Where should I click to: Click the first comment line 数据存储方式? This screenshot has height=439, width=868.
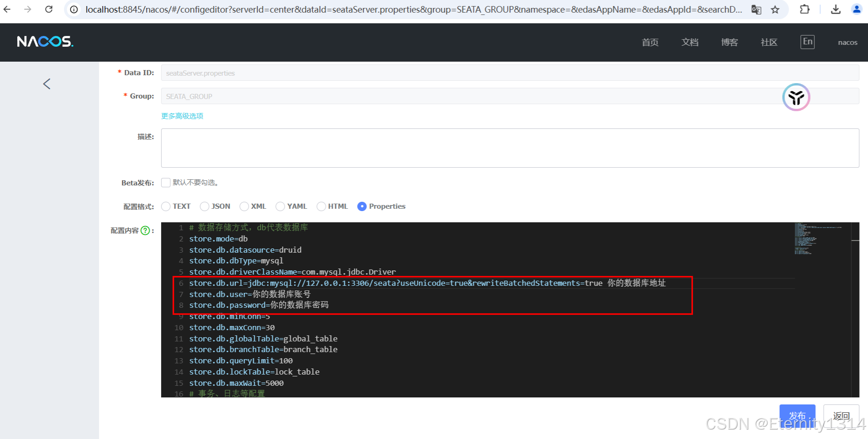pyautogui.click(x=248, y=227)
